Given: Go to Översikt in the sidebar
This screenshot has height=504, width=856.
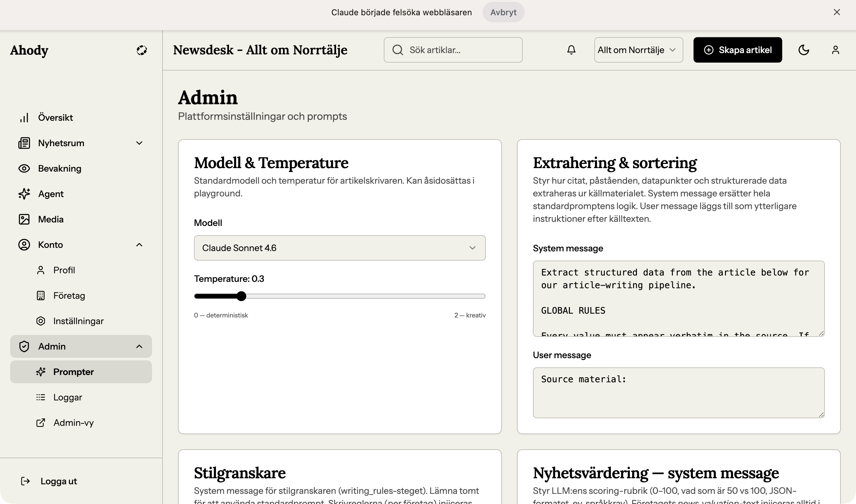Looking at the screenshot, I should [81, 118].
